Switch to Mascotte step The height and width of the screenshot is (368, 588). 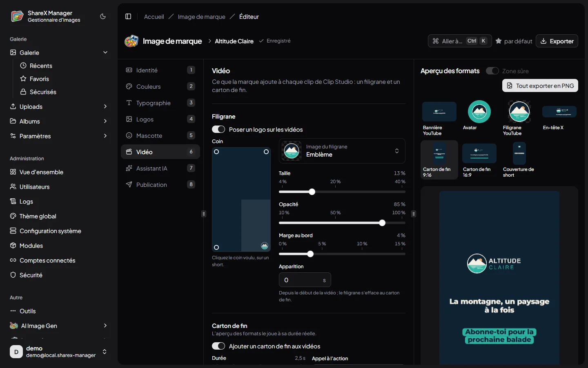(x=160, y=135)
